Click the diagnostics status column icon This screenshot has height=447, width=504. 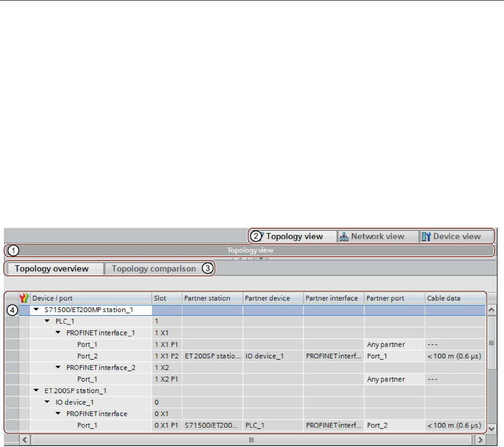24,298
